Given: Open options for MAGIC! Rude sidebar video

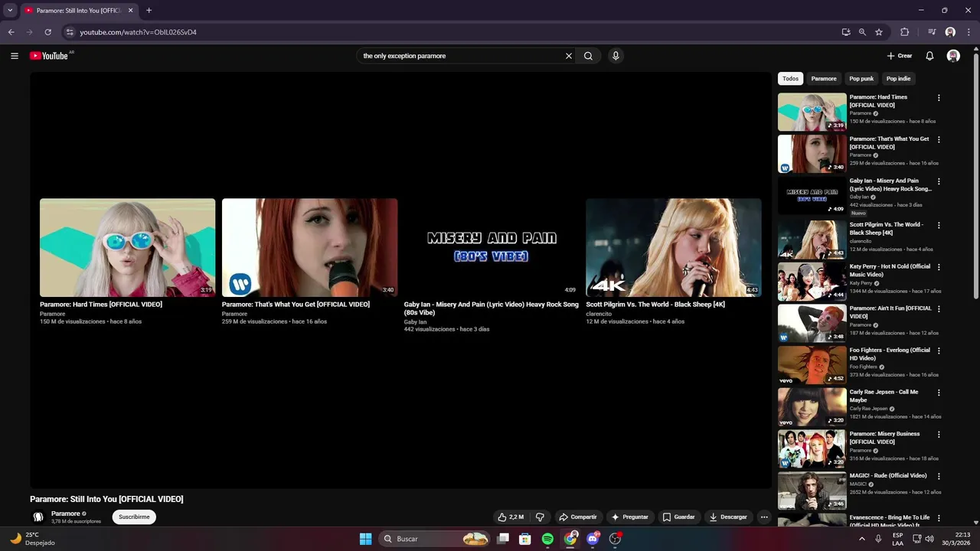Looking at the screenshot, I should 939,477.
